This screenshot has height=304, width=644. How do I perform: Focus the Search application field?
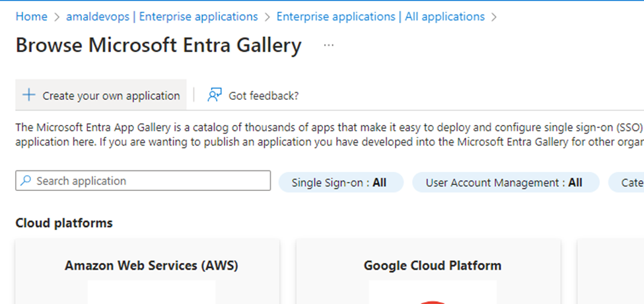[x=143, y=181]
